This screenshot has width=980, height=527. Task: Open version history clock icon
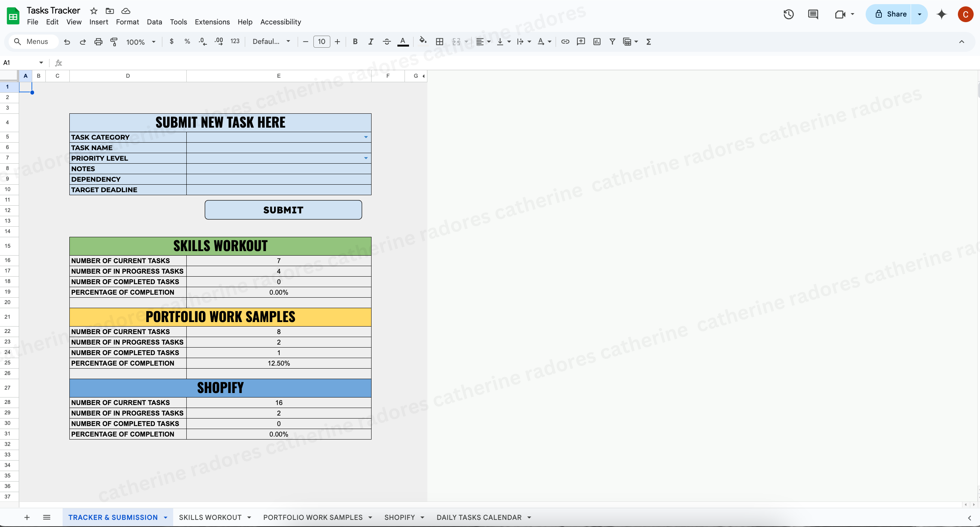788,15
